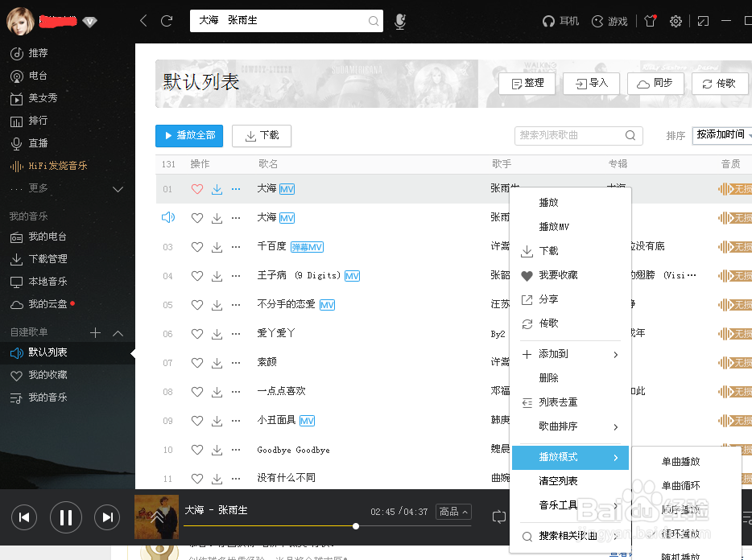
Task: Click the search magnifier in top search box
Action: [x=373, y=21]
